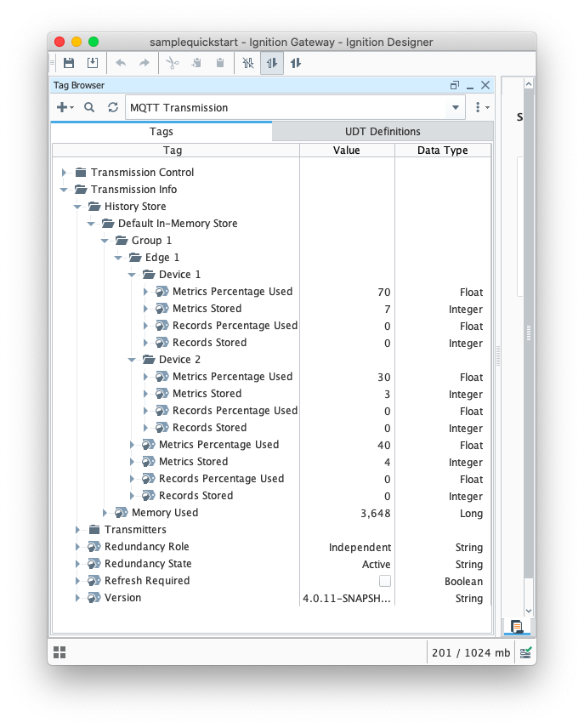Click the grid icon in the status bar
Screen dimensions: 584x728
pos(60,652)
